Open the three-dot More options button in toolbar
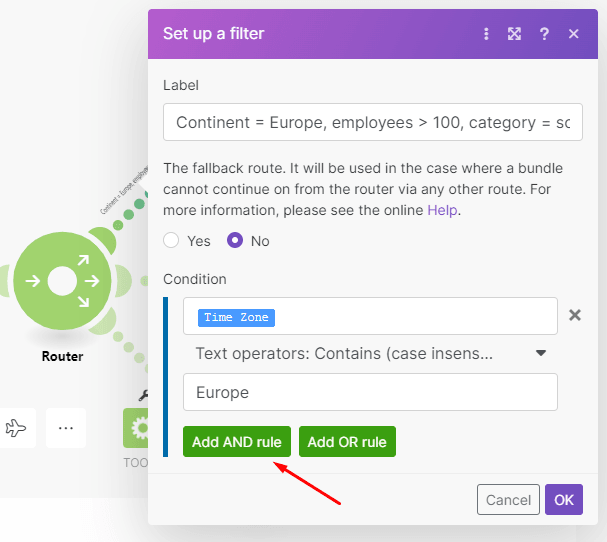 click(66, 428)
